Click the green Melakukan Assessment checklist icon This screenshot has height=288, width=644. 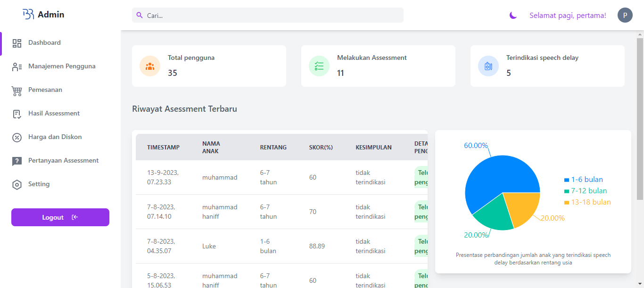pyautogui.click(x=319, y=66)
